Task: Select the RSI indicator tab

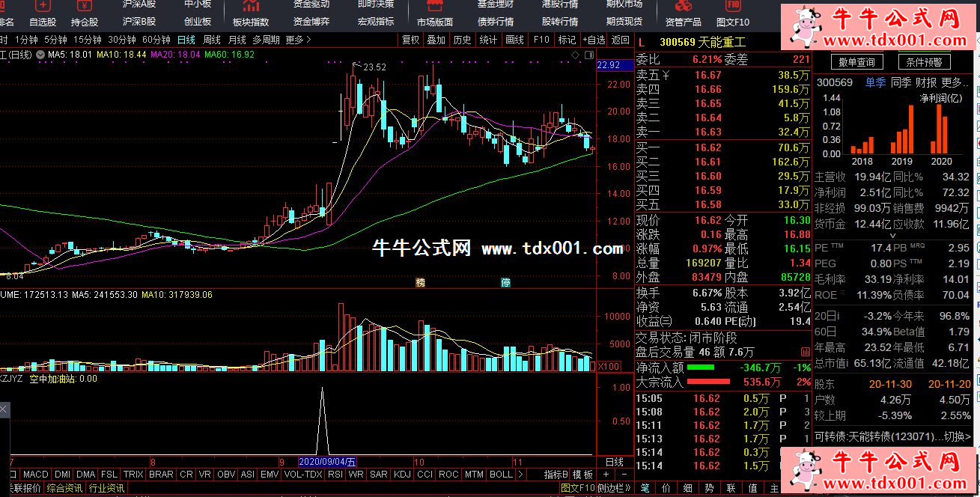Action: (x=335, y=475)
